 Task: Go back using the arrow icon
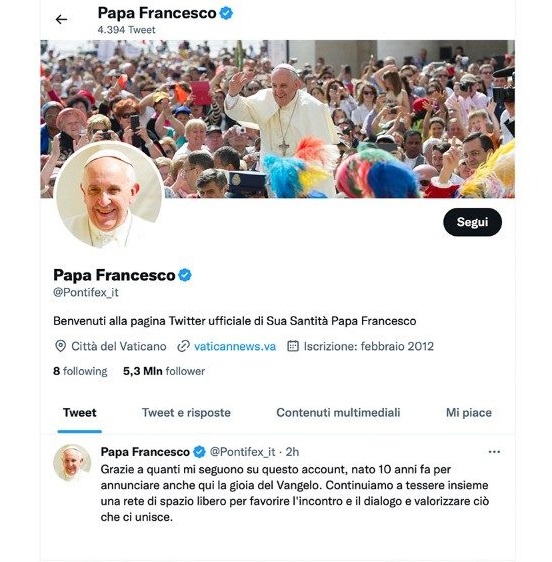[x=61, y=19]
